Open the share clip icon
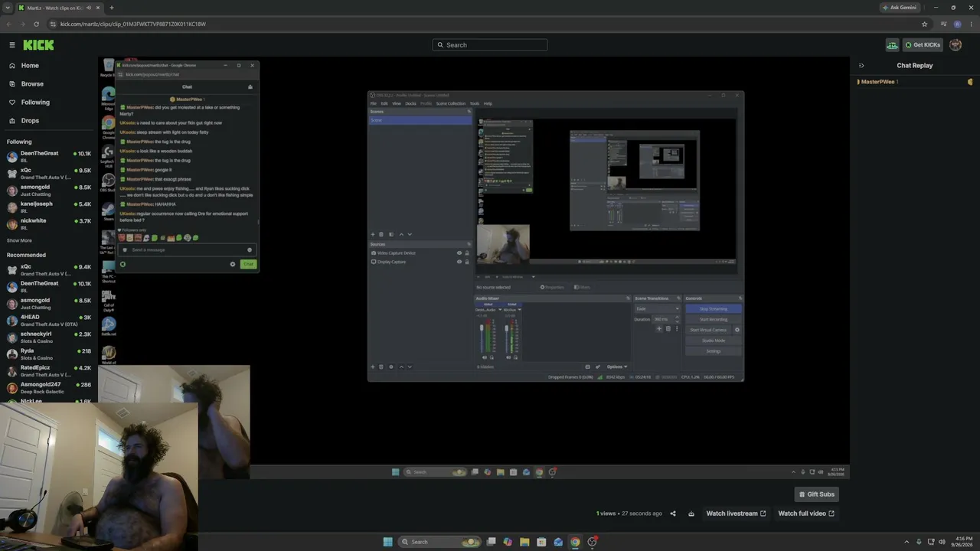 tap(673, 514)
